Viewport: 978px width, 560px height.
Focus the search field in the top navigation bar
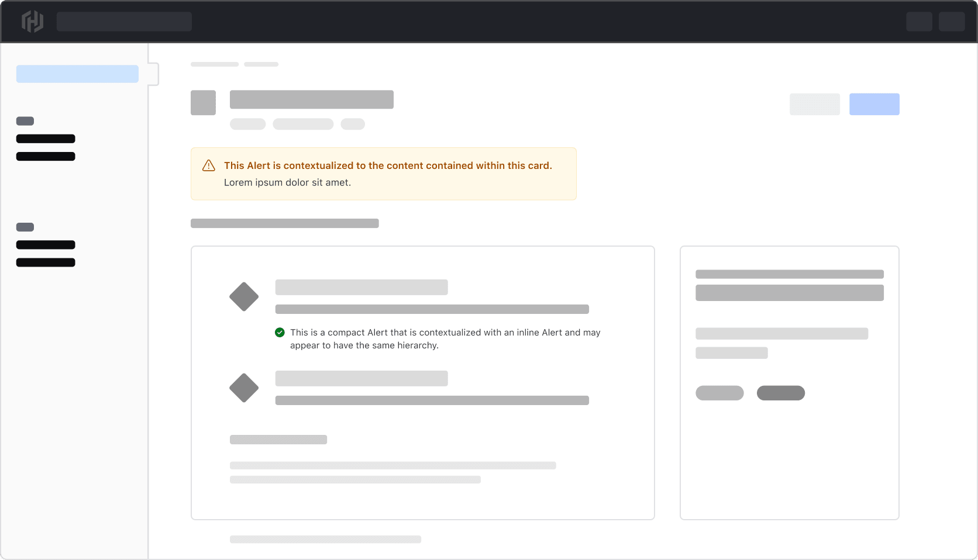(124, 22)
